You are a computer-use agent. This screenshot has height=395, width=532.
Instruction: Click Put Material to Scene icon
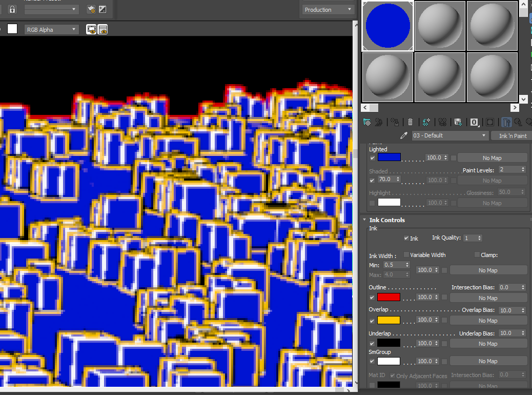click(379, 122)
